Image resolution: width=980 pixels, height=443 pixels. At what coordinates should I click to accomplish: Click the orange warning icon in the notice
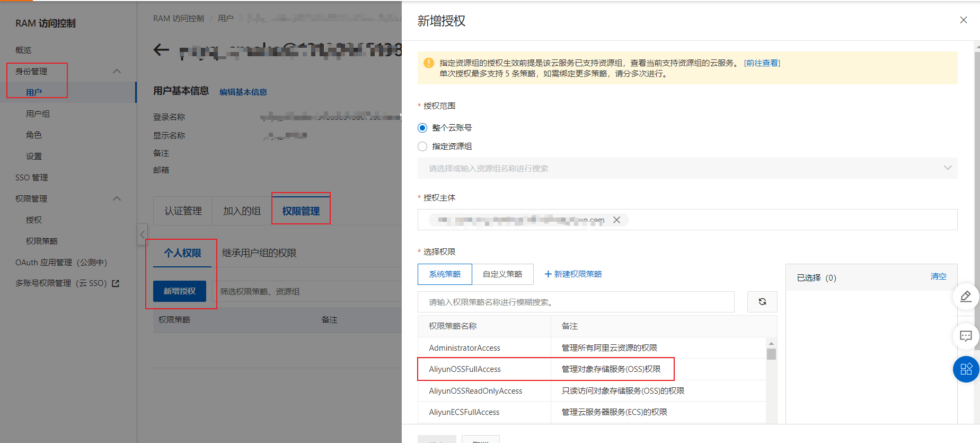[x=429, y=63]
